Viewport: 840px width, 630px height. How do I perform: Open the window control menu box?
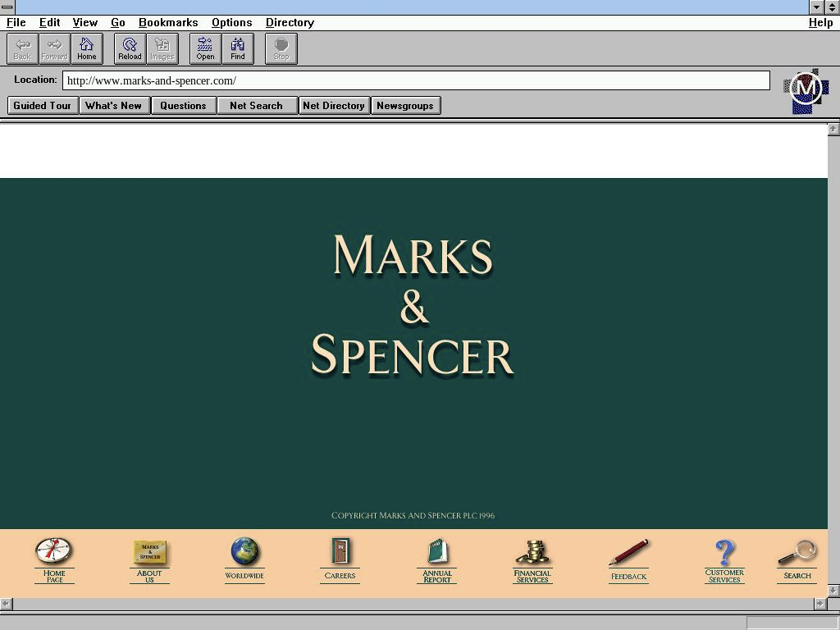tap(7, 7)
